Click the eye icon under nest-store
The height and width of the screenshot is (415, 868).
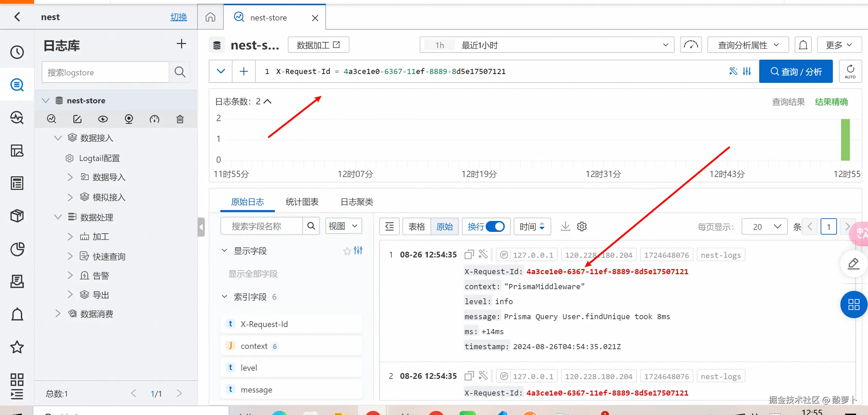coord(103,119)
